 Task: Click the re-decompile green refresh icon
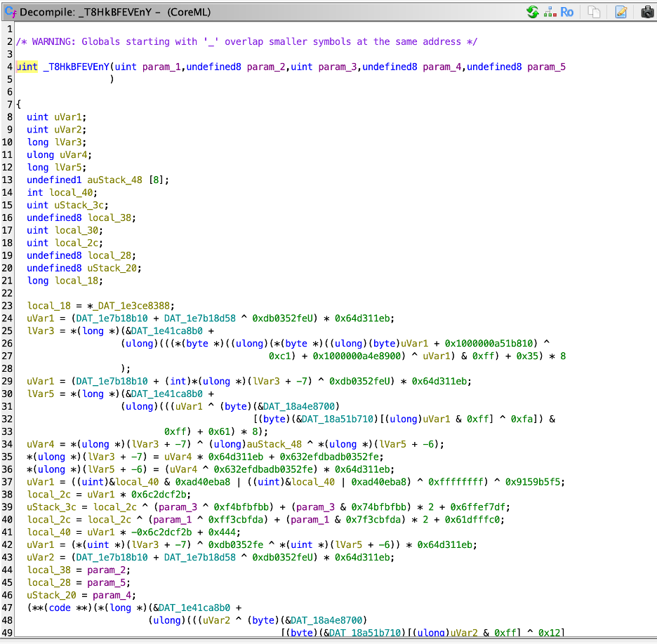click(x=533, y=12)
